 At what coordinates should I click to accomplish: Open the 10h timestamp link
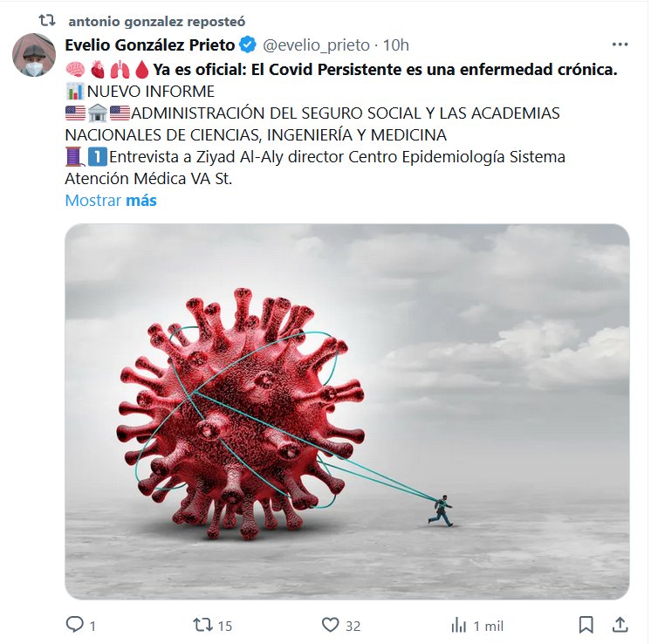tap(395, 45)
